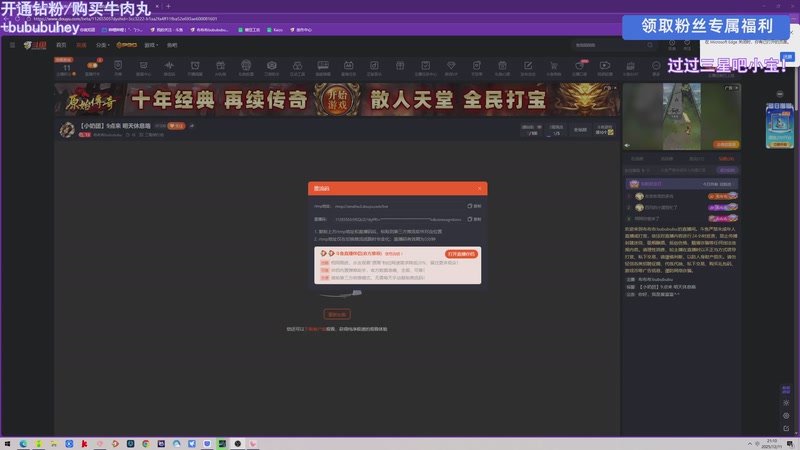
Task: Focus the site search input field
Action: pyautogui.click(x=610, y=45)
